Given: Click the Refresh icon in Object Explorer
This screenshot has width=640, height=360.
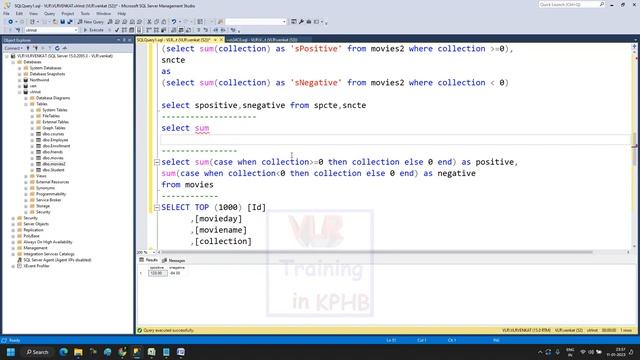Looking at the screenshot, I should pyautogui.click(x=57, y=48).
